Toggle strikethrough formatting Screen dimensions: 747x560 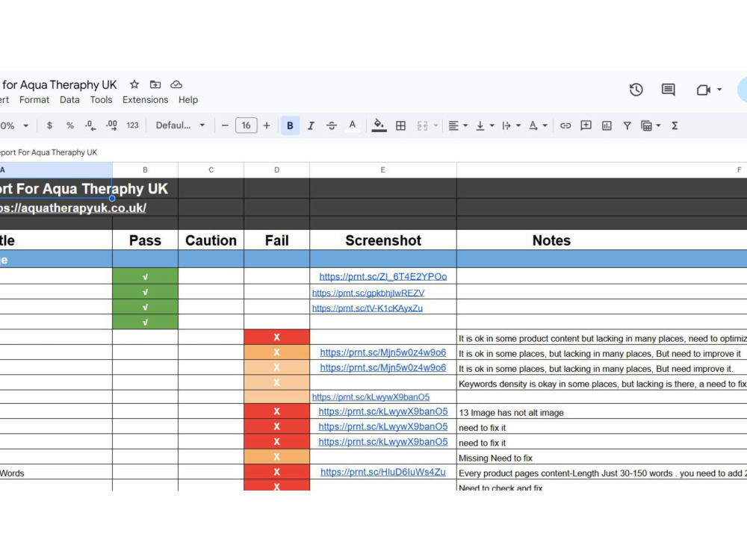332,125
